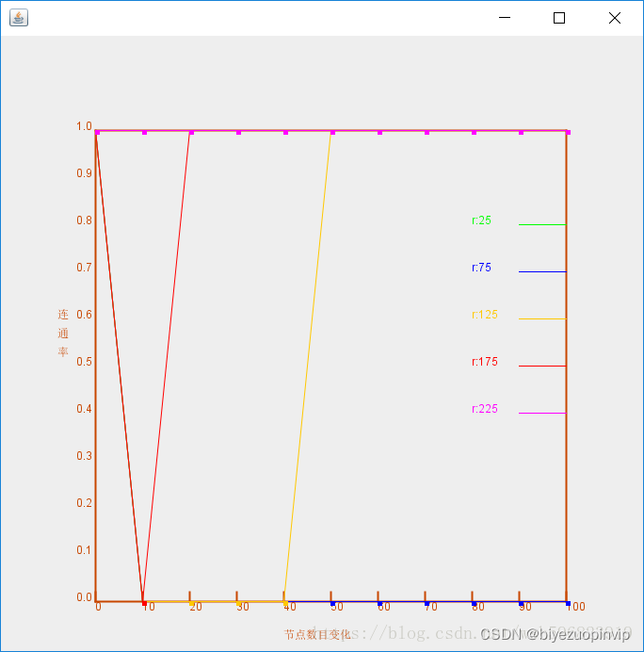The image size is (644, 652).
Task: Click the Java application icon in title bar
Action: click(x=19, y=18)
